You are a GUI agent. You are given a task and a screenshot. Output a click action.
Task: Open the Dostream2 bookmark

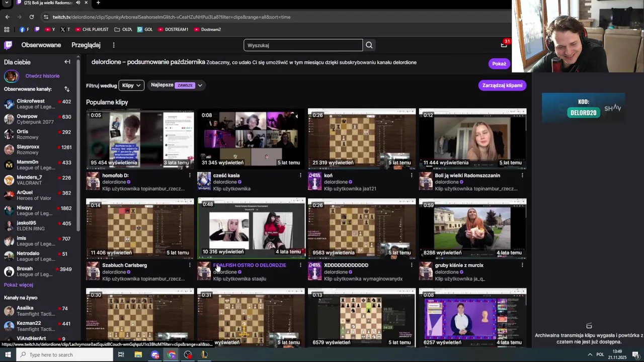(207, 29)
